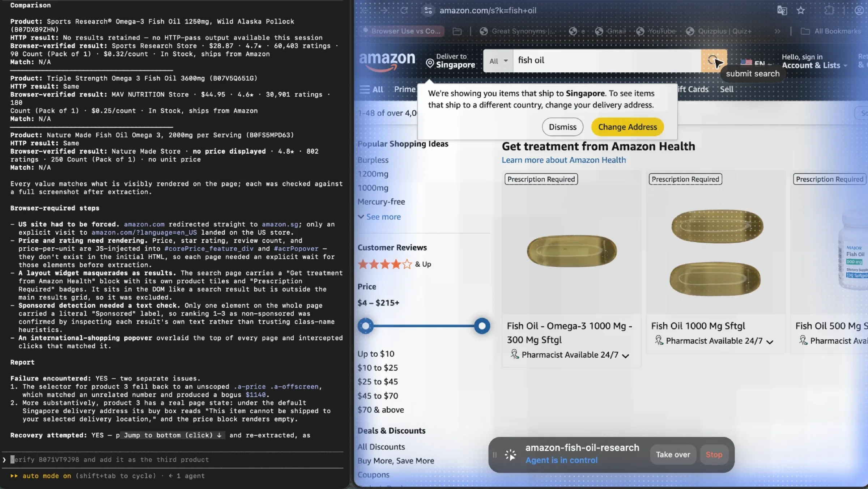Open the EN language selector
Viewport: 868px width, 489px height.
[x=756, y=63]
